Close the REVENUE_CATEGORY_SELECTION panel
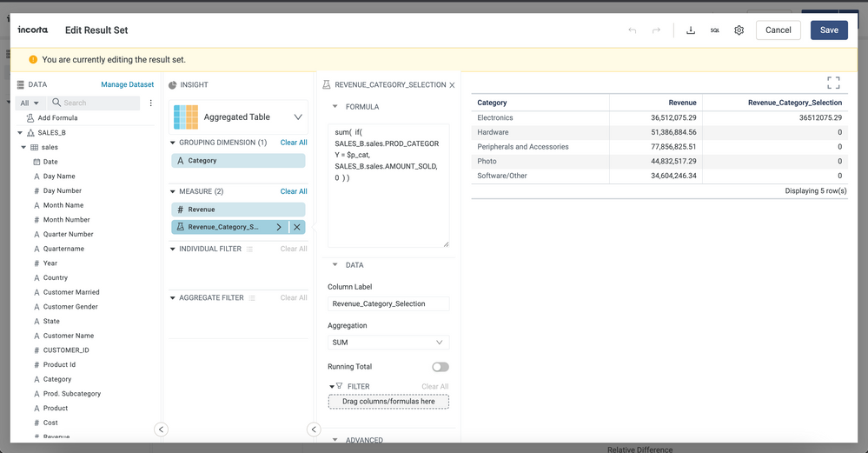868x453 pixels. point(452,85)
